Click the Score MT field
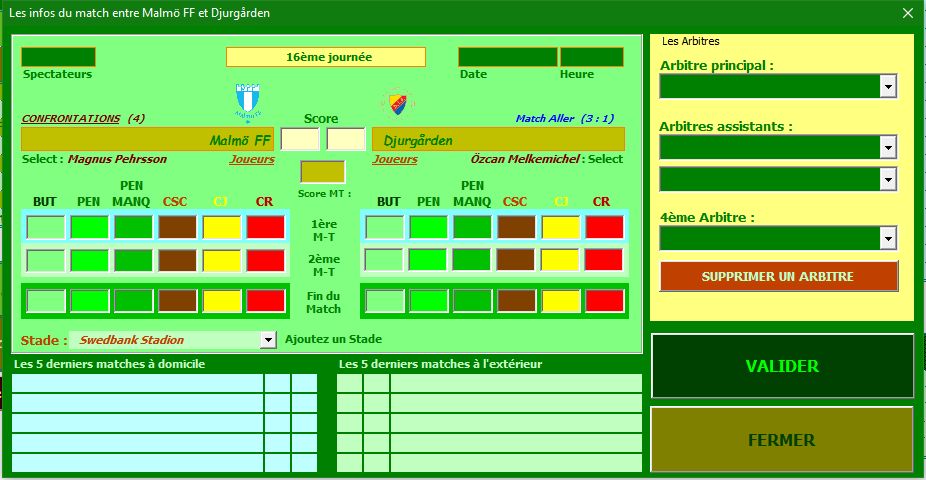This screenshot has width=926, height=480. pos(322,172)
